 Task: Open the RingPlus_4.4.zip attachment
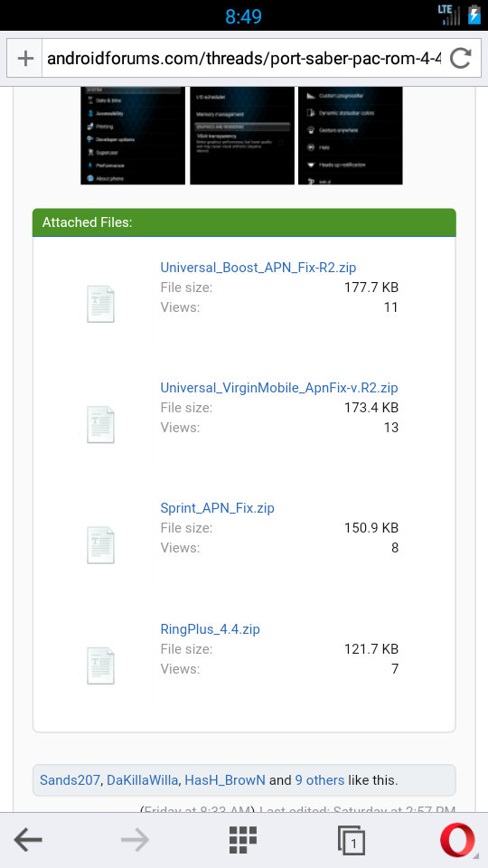tap(211, 629)
